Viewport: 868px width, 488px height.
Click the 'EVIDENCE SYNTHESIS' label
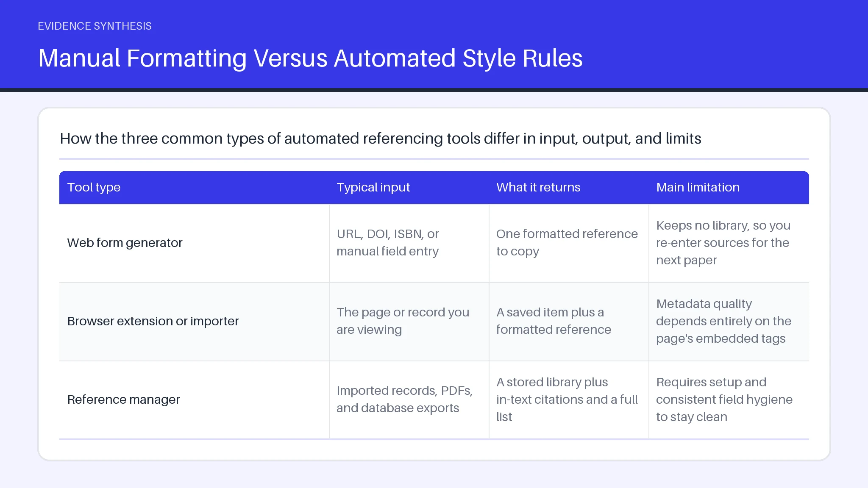[x=95, y=26]
